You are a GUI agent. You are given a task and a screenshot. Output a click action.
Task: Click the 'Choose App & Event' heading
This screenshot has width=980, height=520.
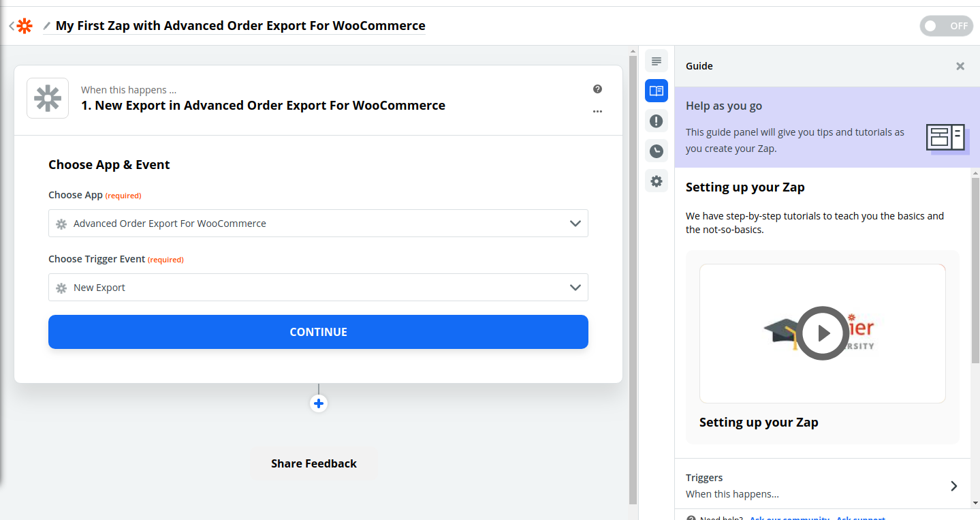109,164
